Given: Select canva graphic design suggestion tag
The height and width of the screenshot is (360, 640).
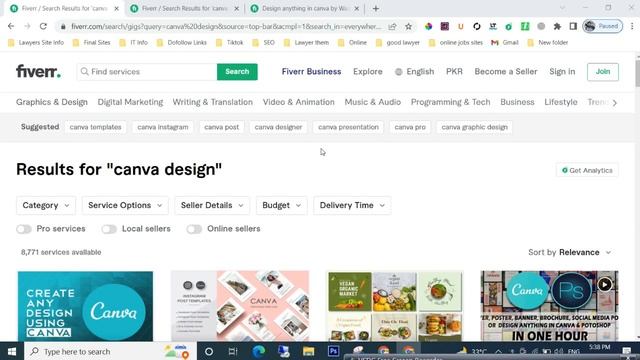Looking at the screenshot, I should [474, 127].
